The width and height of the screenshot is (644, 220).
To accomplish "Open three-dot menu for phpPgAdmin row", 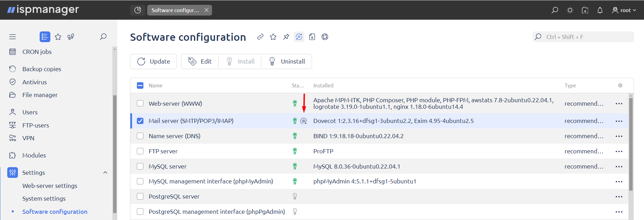I will (619, 212).
